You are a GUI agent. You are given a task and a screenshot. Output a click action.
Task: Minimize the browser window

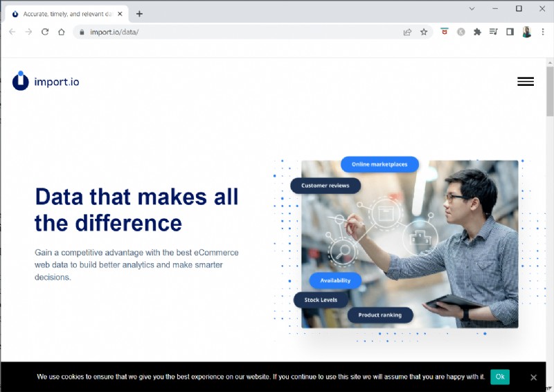[495, 8]
